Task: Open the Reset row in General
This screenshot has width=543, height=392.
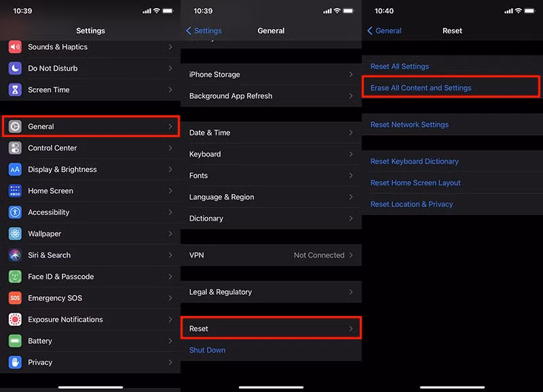Action: coord(271,328)
